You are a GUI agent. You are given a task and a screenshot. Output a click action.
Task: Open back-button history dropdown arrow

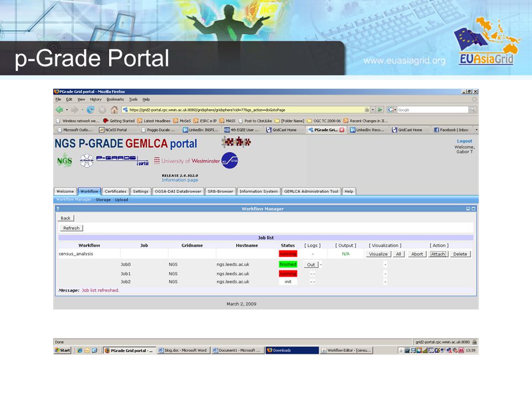67,110
